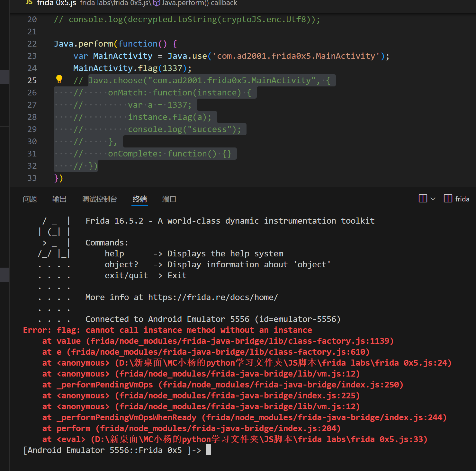476x471 pixels.
Task: Open the split terminal dropdown chevron
Action: pyautogui.click(x=433, y=199)
